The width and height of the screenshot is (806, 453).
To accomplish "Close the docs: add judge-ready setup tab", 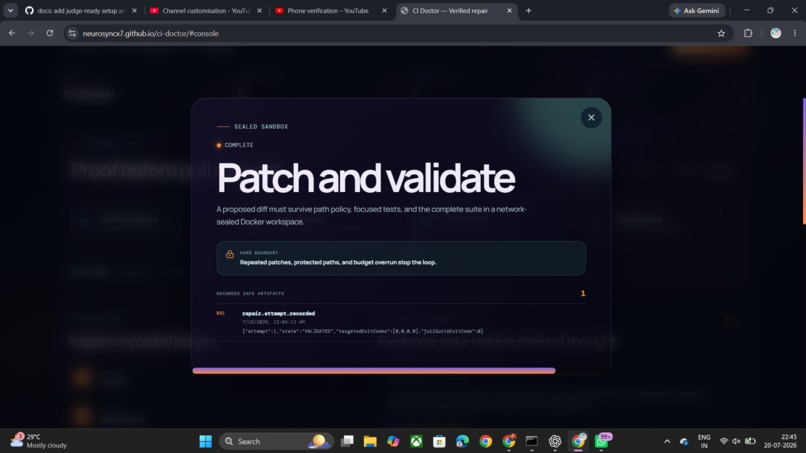I will point(135,10).
